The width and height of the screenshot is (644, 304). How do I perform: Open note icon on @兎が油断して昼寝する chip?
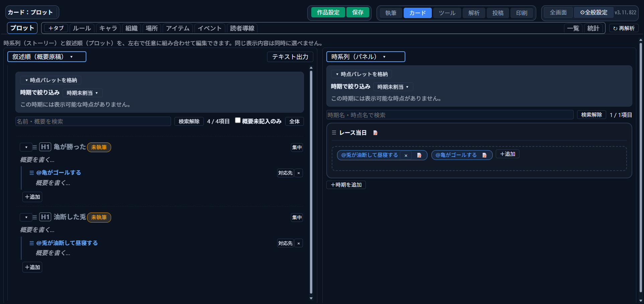(x=419, y=155)
